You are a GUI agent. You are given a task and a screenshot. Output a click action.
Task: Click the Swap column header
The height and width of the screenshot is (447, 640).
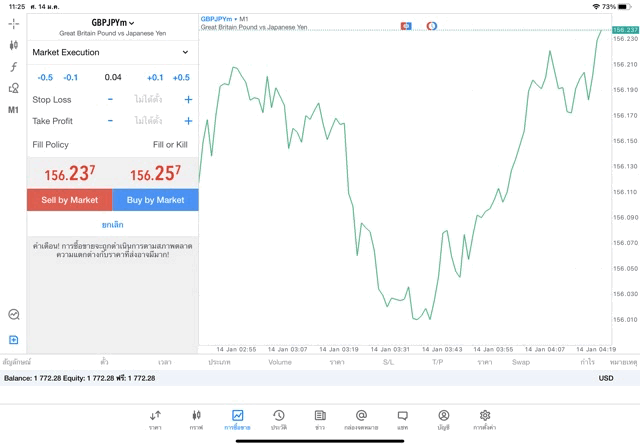pos(521,362)
